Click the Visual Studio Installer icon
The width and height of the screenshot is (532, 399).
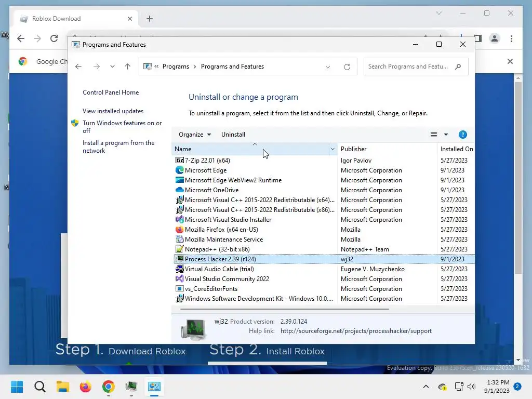click(179, 220)
